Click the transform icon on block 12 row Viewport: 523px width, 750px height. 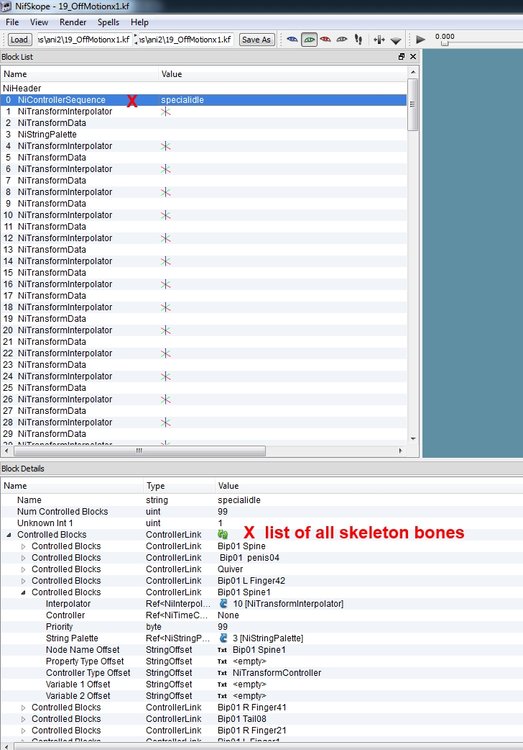point(166,238)
